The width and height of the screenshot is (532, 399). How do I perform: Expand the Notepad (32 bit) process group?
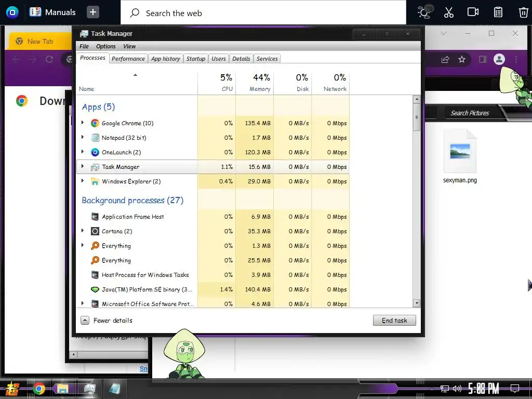[x=83, y=137]
